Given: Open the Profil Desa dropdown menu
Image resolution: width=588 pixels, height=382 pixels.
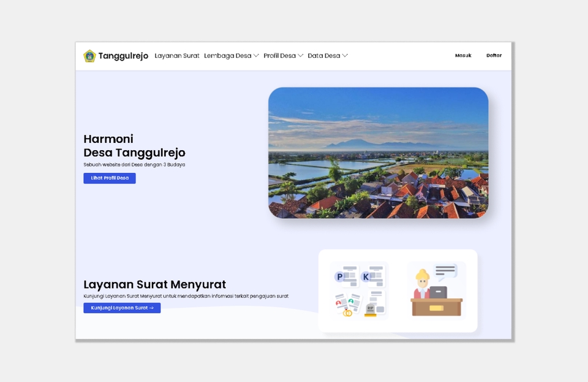Looking at the screenshot, I should pos(283,56).
